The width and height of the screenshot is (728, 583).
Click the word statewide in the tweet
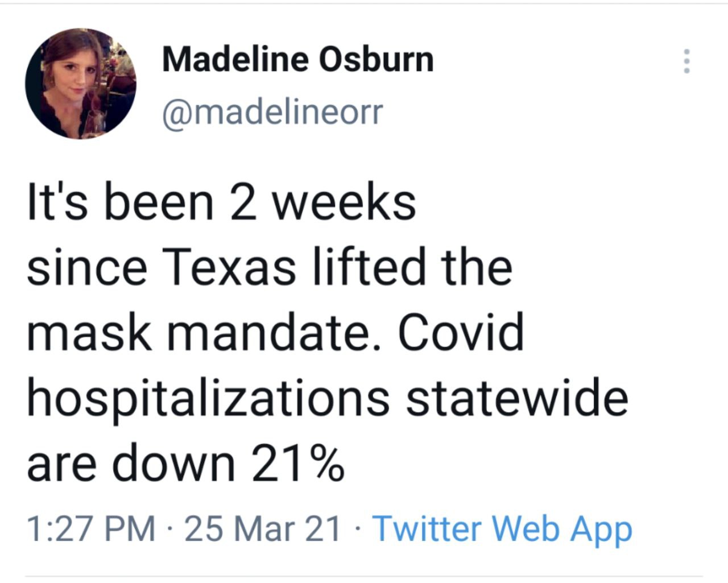point(517,398)
